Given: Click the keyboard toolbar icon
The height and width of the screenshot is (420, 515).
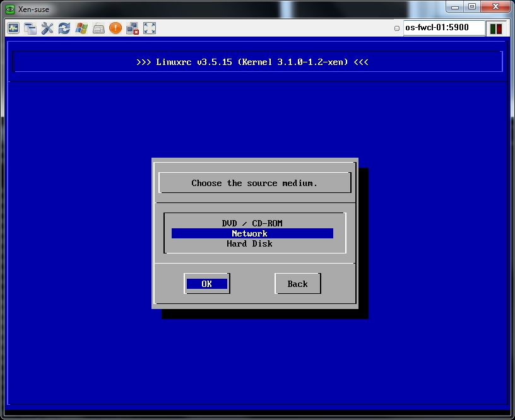Looking at the screenshot, I should click(x=98, y=28).
